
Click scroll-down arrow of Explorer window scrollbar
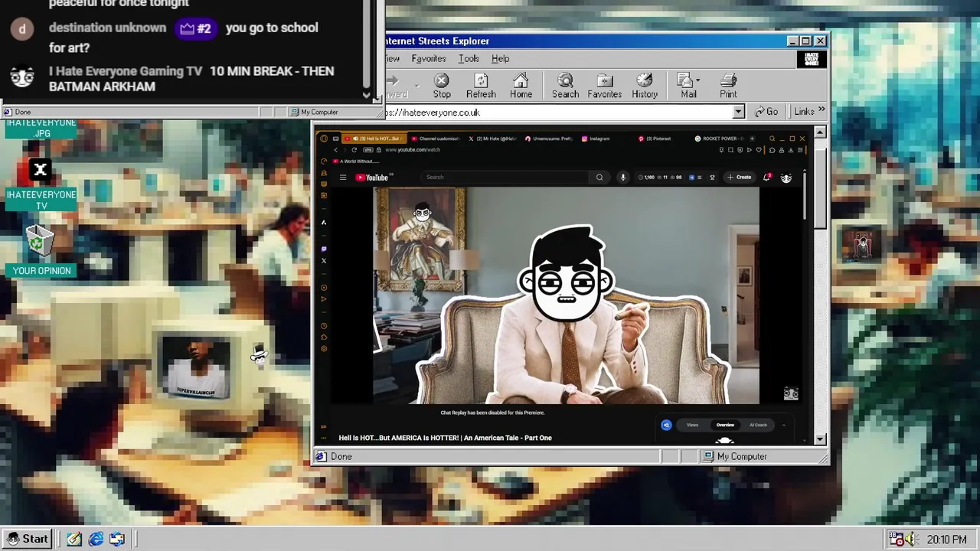pyautogui.click(x=820, y=439)
